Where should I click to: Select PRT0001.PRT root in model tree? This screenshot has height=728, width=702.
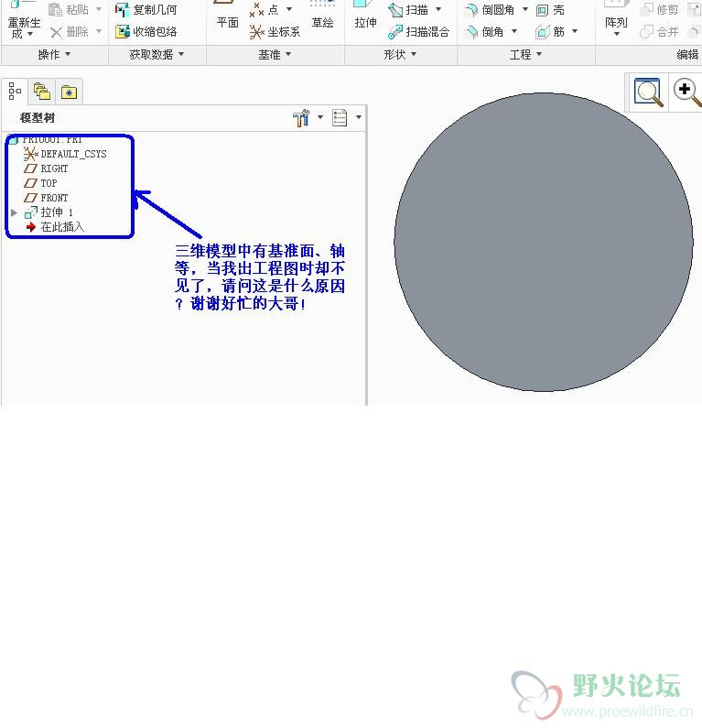(x=47, y=139)
